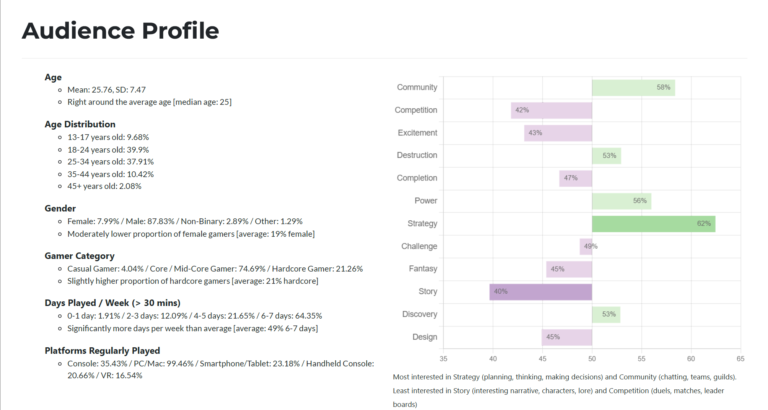Screen dimensions: 768x410
Task: Click the Audience Profile title
Action: [x=120, y=31]
